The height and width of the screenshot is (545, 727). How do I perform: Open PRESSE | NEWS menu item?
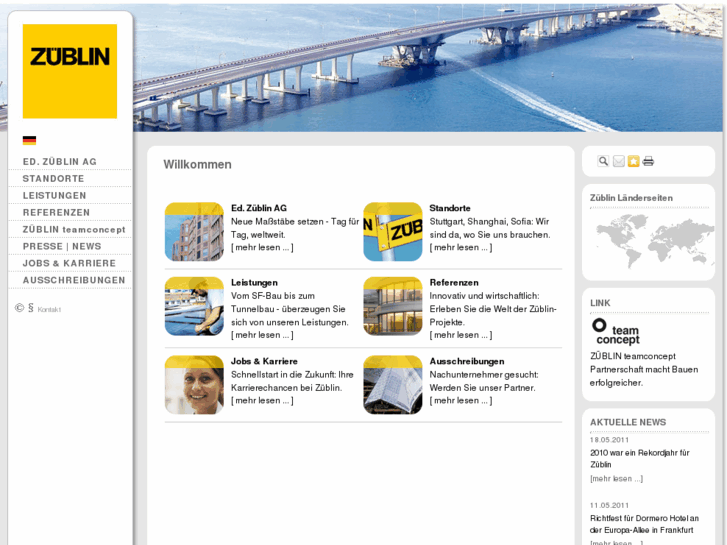[62, 246]
